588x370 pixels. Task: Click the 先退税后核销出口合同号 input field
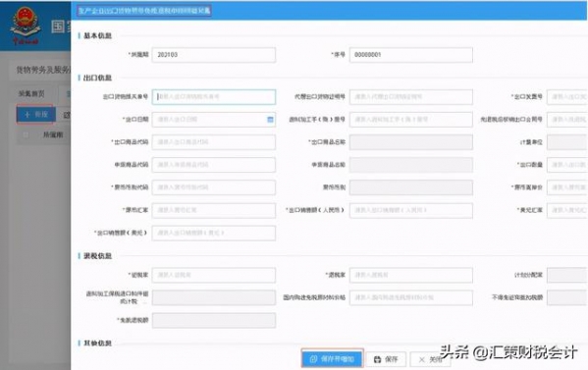coord(567,120)
